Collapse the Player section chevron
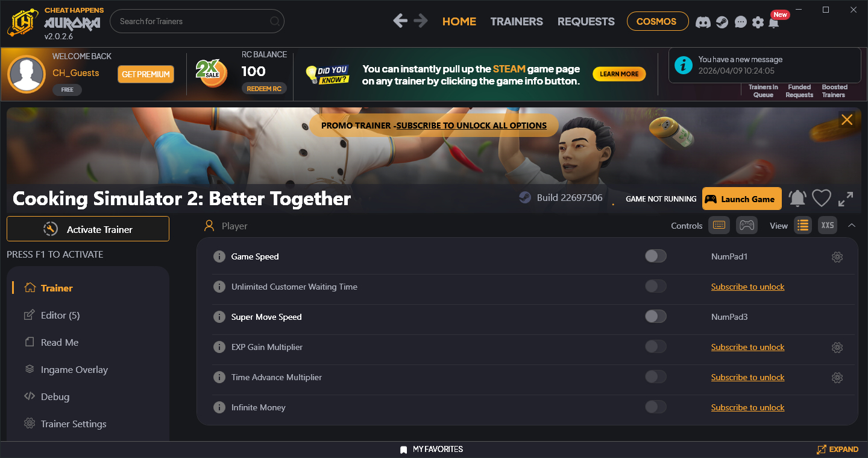 pyautogui.click(x=852, y=226)
